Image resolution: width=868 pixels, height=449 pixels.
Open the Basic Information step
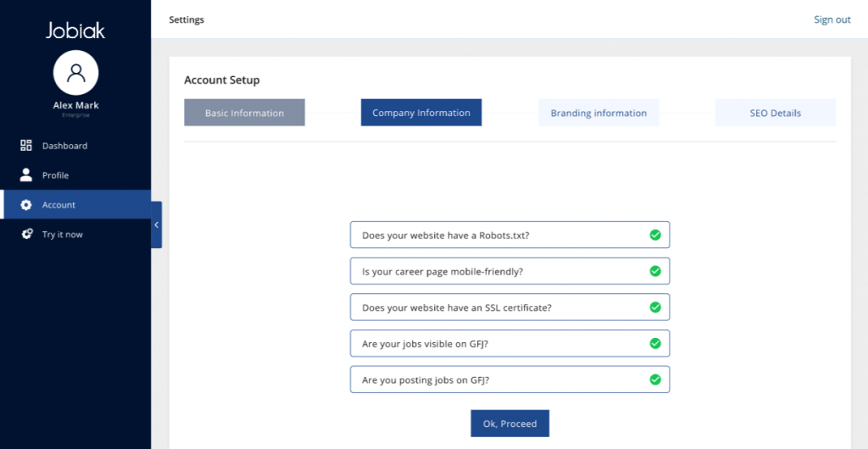(x=245, y=113)
